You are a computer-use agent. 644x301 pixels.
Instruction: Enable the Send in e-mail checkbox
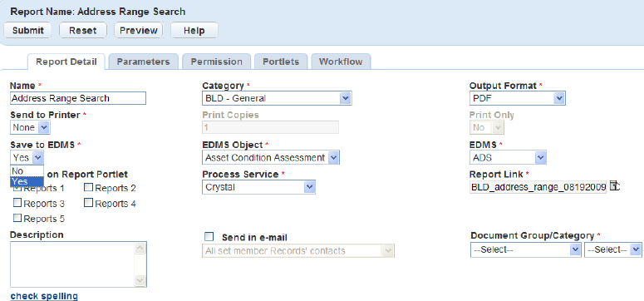(209, 236)
